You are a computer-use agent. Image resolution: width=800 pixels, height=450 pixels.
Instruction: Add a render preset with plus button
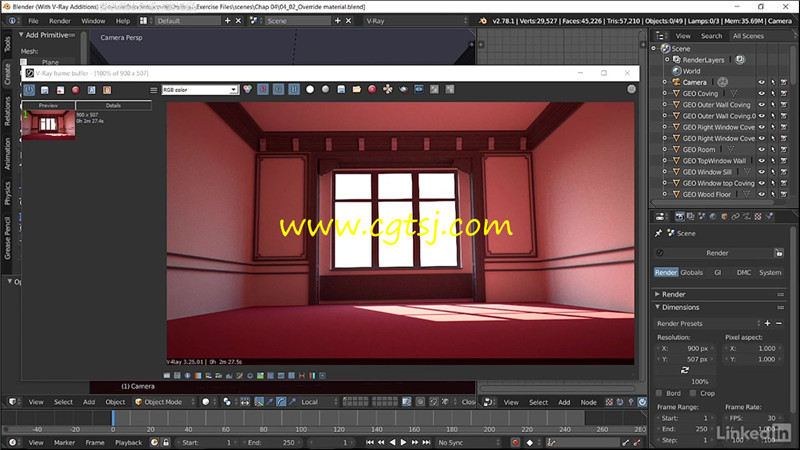767,323
